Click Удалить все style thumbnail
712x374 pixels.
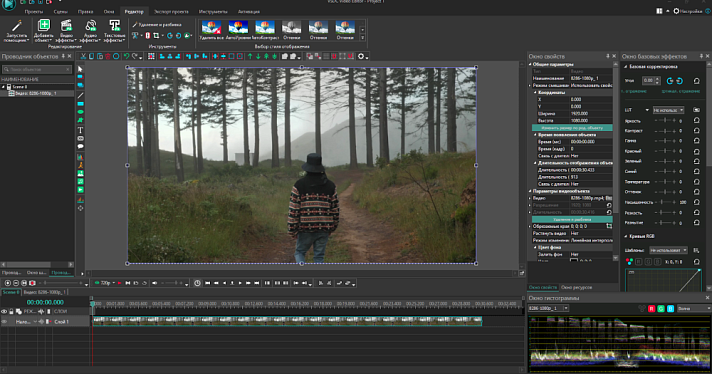point(211,30)
